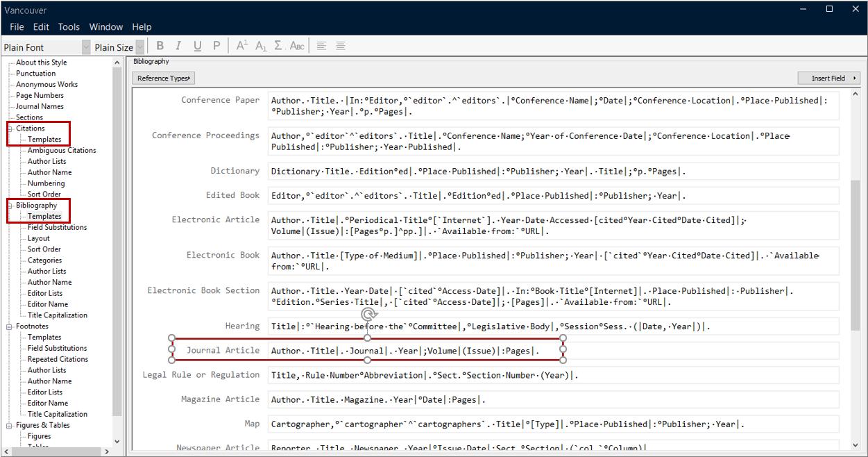
Task: Toggle bold formatting in the toolbar
Action: 160,46
